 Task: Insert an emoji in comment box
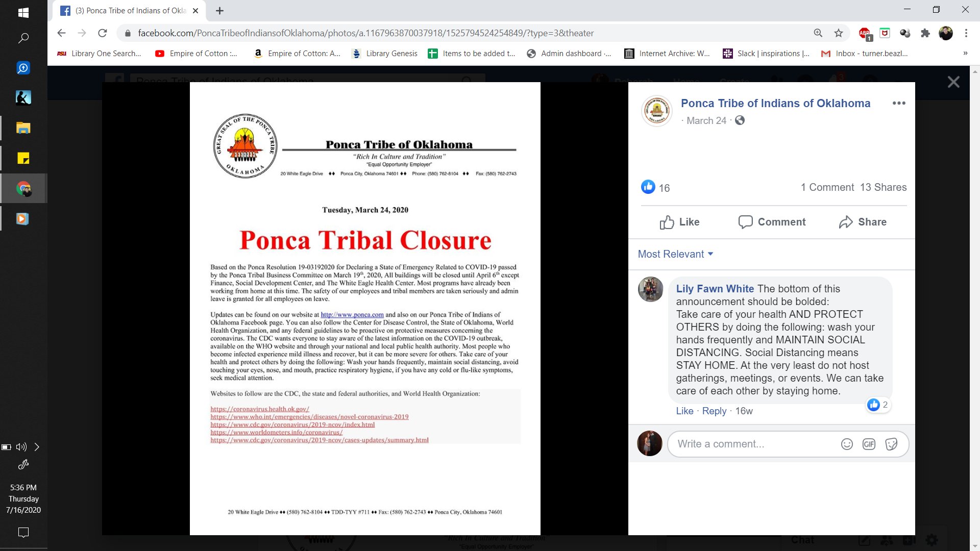pyautogui.click(x=847, y=444)
